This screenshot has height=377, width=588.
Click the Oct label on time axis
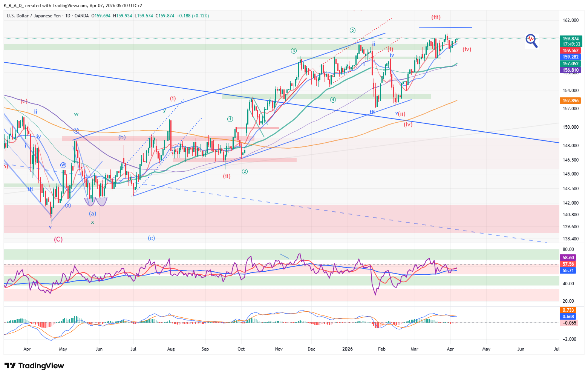(x=241, y=349)
